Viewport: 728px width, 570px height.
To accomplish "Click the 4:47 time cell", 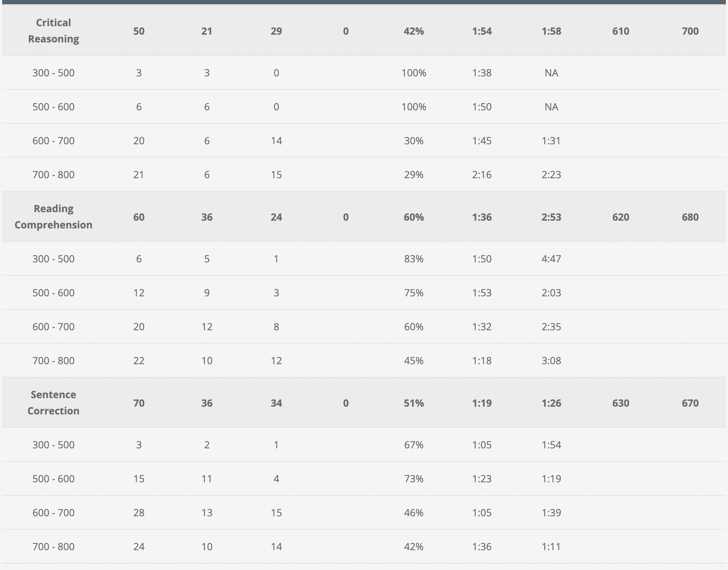I will [x=551, y=259].
